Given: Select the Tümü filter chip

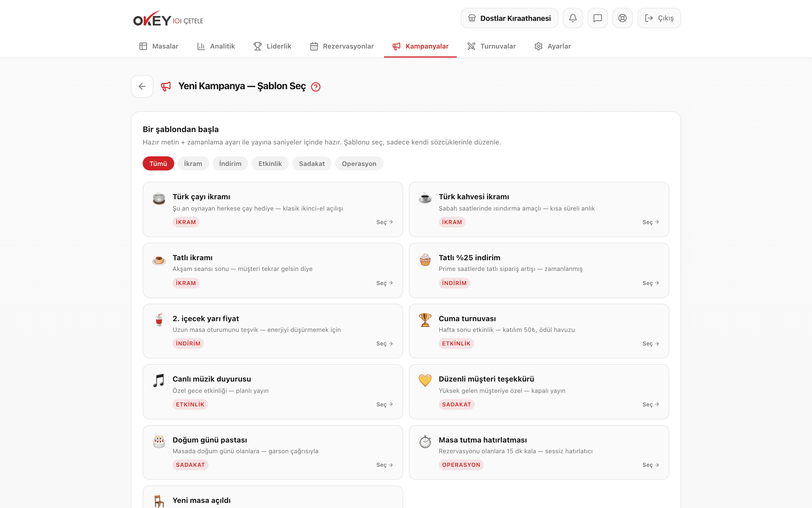Looking at the screenshot, I should click(x=158, y=164).
